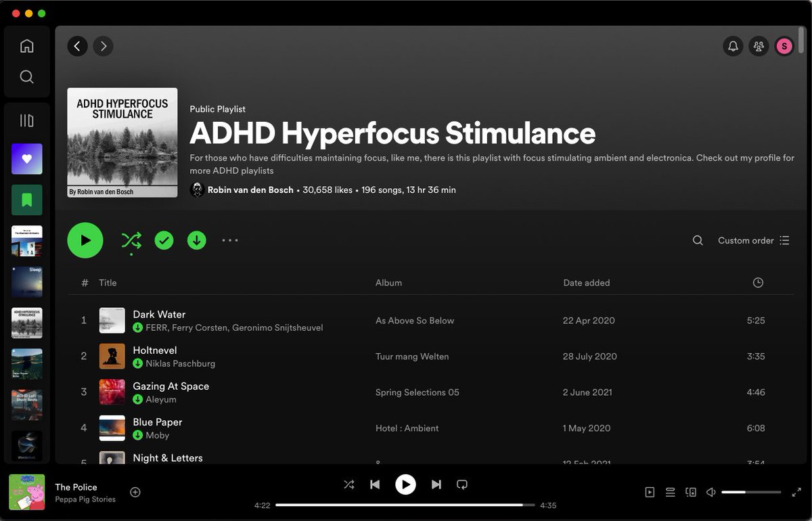Screen dimensions: 812x521
Task: Open Peppa Pig Stories artist link
Action: click(x=85, y=499)
